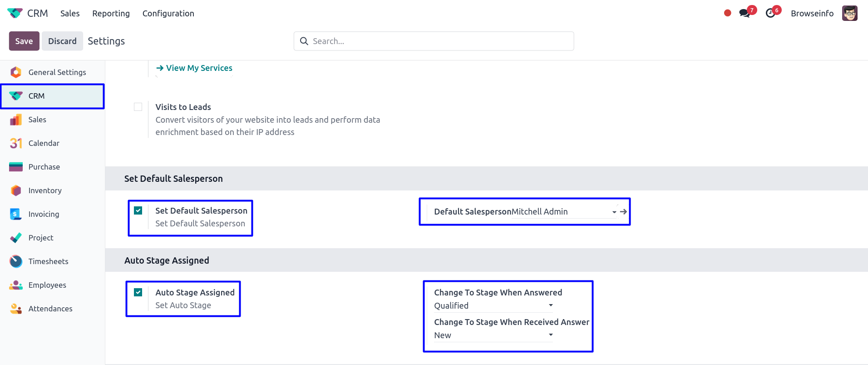Viewport: 868px width, 365px height.
Task: Open General Settings in the sidebar
Action: (x=57, y=72)
